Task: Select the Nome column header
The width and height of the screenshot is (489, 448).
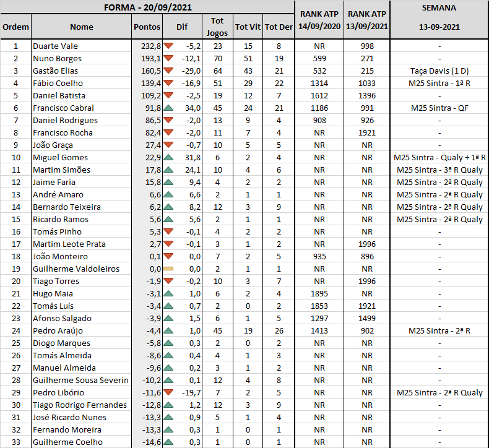Action: pyautogui.click(x=81, y=27)
